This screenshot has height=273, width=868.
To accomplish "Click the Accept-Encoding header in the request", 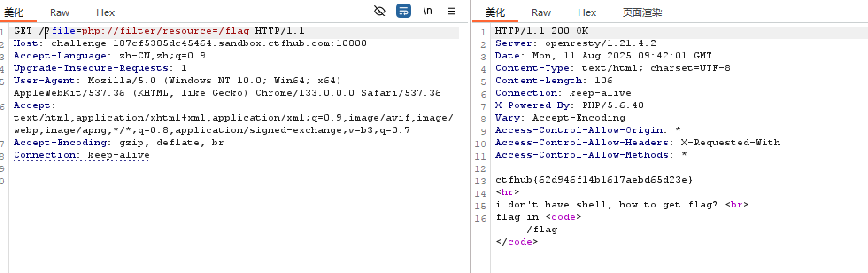I will point(119,143).
